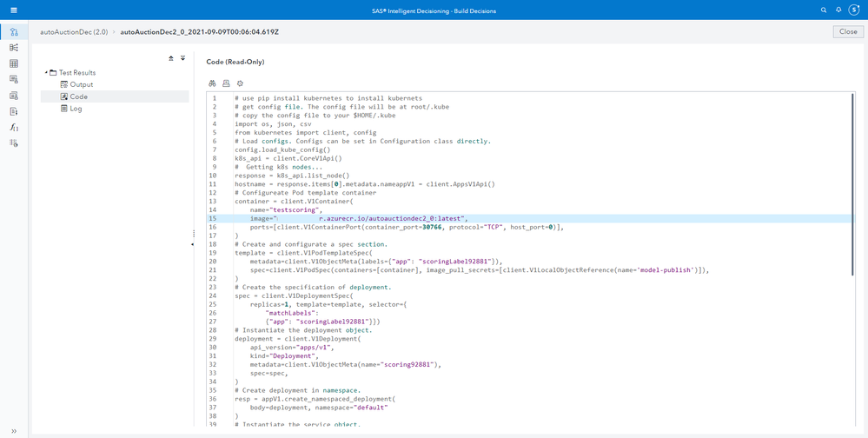Click kind="Deployment" code line
Viewport: 868px width, 438px height.
(x=284, y=356)
